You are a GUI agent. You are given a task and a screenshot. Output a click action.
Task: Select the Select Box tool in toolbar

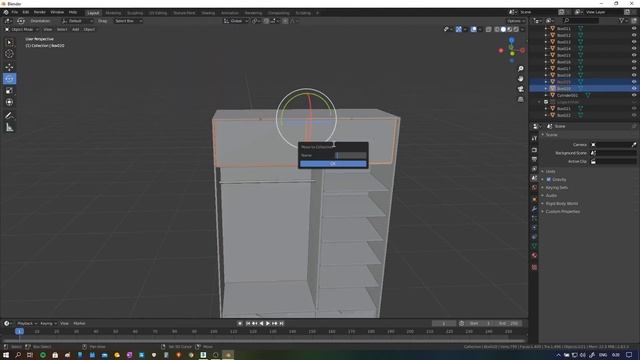(x=9, y=42)
